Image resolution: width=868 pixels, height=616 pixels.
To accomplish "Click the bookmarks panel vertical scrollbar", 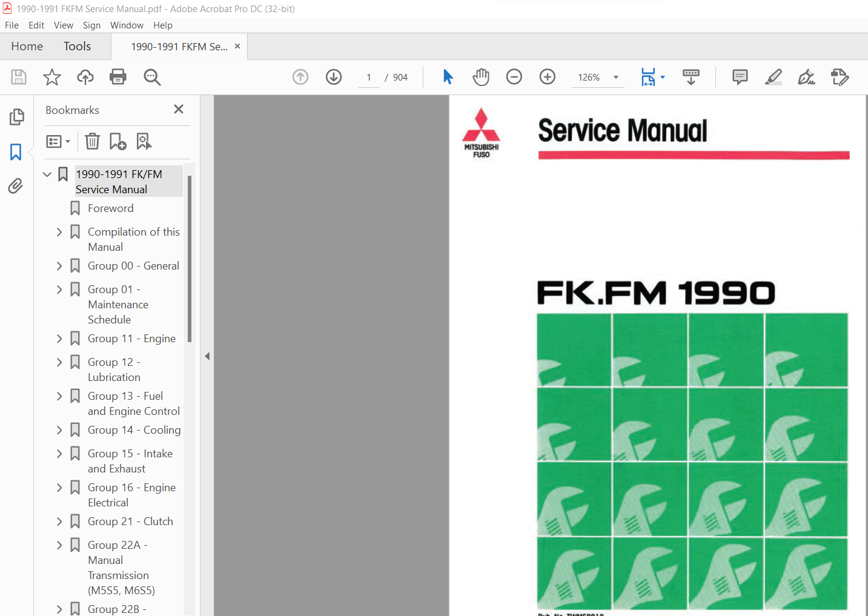I will pos(190,259).
